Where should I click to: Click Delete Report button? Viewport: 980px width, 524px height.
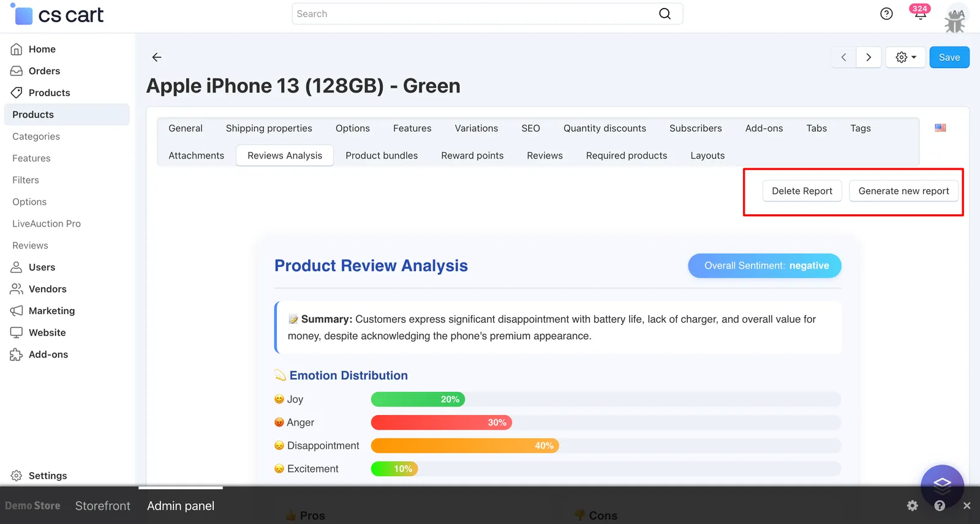802,191
